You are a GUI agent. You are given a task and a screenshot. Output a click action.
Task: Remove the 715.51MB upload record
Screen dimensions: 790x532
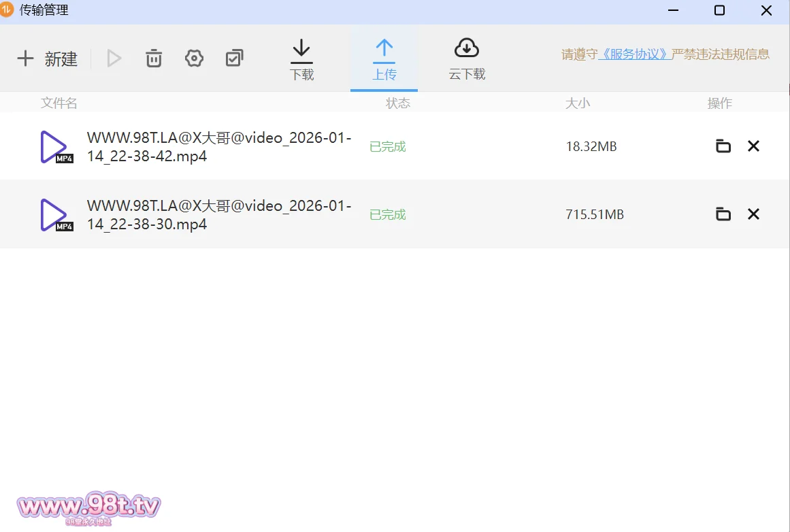coord(753,214)
